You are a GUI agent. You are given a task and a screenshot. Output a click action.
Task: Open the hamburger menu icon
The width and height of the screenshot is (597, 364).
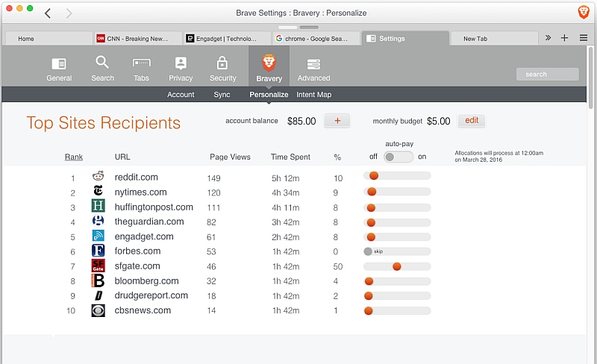tap(583, 38)
